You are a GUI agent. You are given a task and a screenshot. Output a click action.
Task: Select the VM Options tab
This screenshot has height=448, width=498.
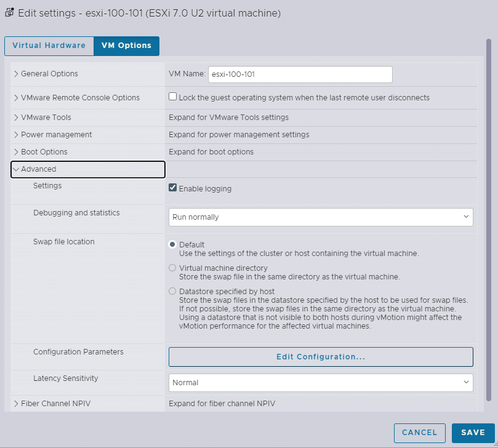click(x=126, y=46)
